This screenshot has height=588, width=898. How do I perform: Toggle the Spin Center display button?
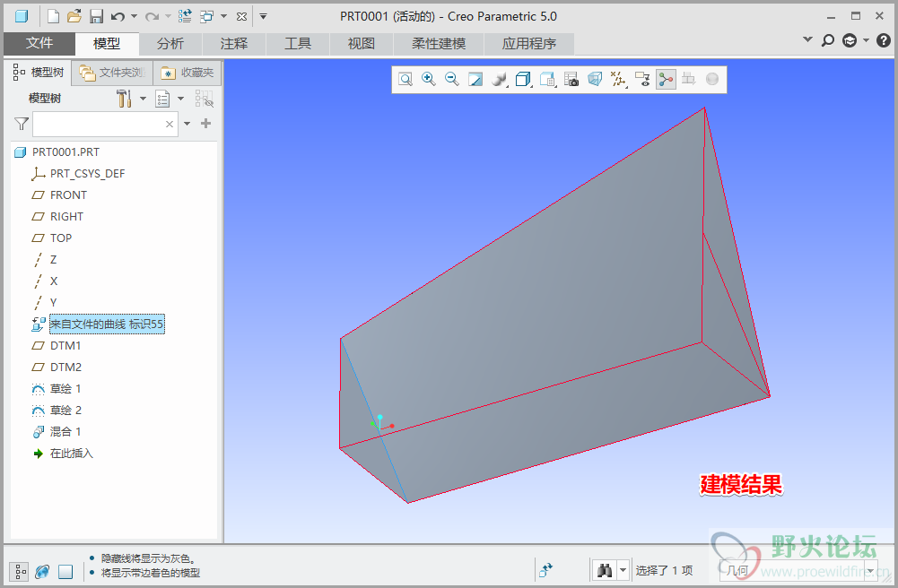coord(666,80)
